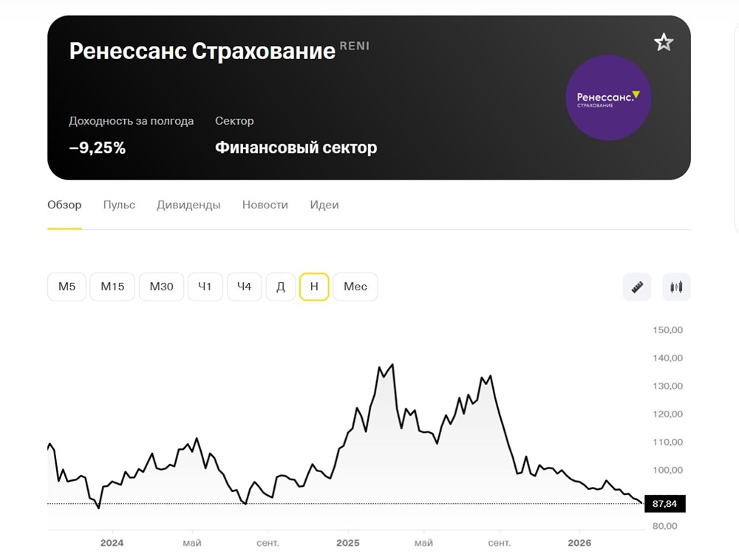Viewport: 739px width, 560px height.
Task: Click the Обзор tab
Action: pyautogui.click(x=64, y=205)
